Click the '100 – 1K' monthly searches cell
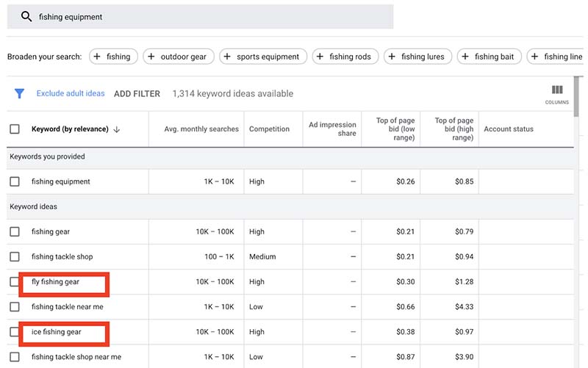Viewport: 588px width, 368px height. point(219,256)
